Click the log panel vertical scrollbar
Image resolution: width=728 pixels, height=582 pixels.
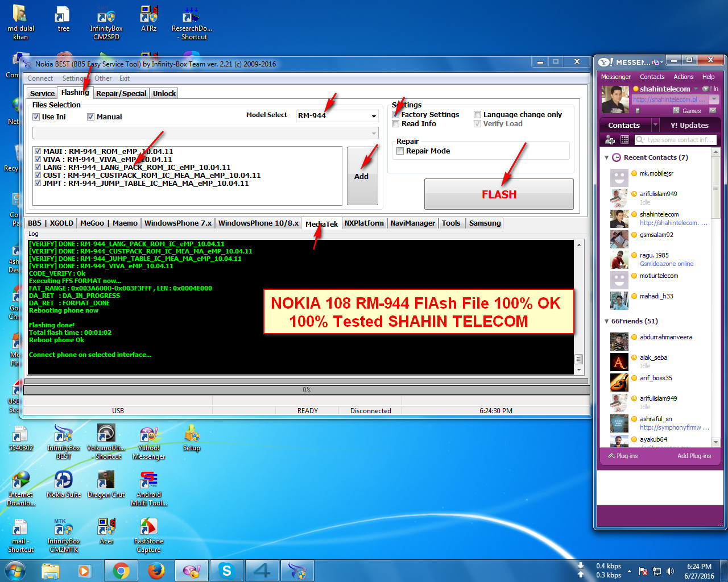pyautogui.click(x=579, y=307)
